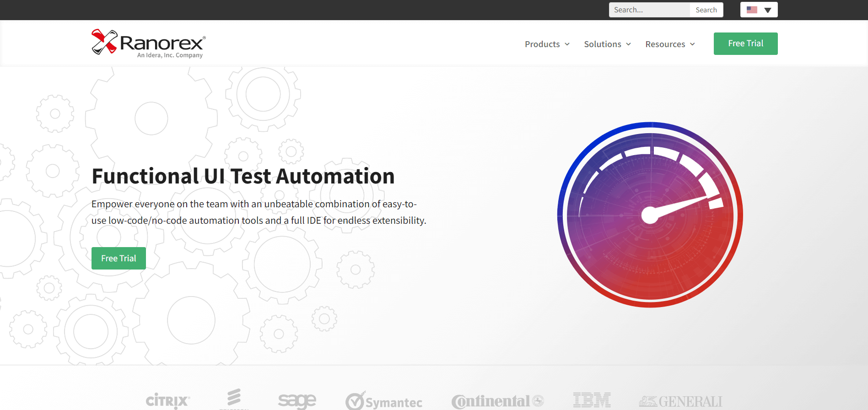
Task: Click the speedometer gauge graphic
Action: coord(650,215)
